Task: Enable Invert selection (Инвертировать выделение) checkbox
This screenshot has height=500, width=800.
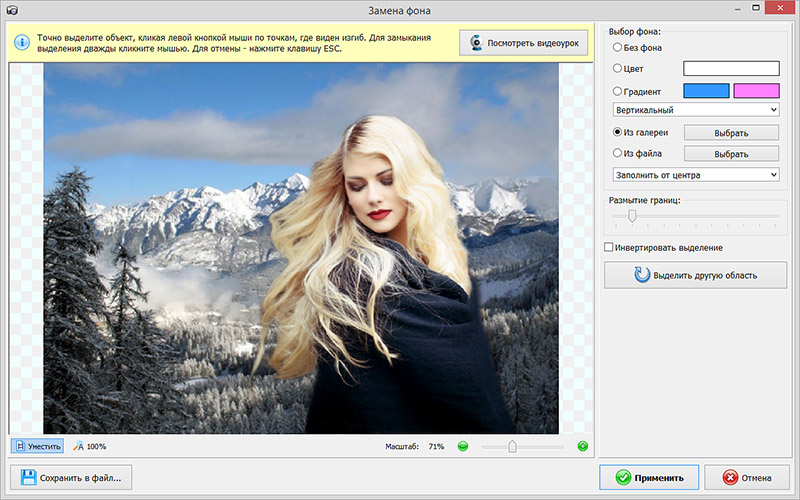Action: click(609, 247)
